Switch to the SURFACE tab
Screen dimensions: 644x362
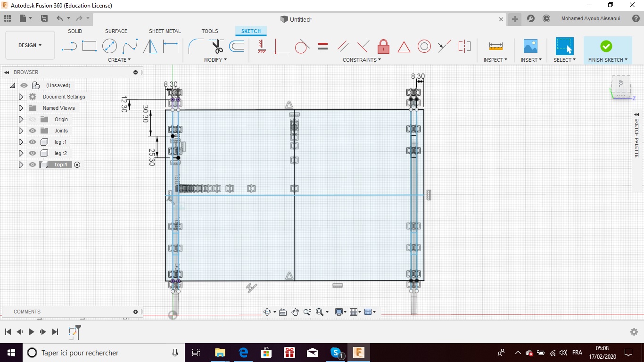coord(116,31)
